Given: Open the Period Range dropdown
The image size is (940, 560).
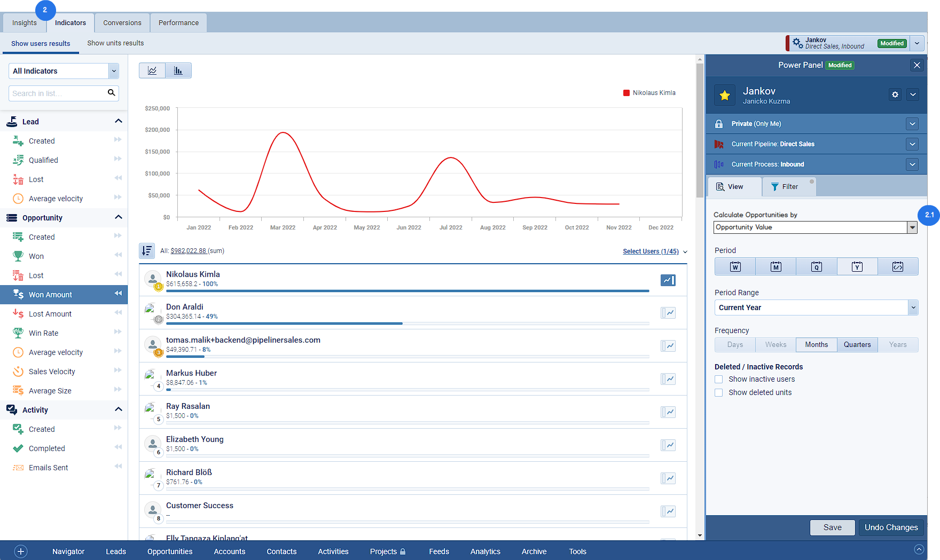Looking at the screenshot, I should (816, 307).
